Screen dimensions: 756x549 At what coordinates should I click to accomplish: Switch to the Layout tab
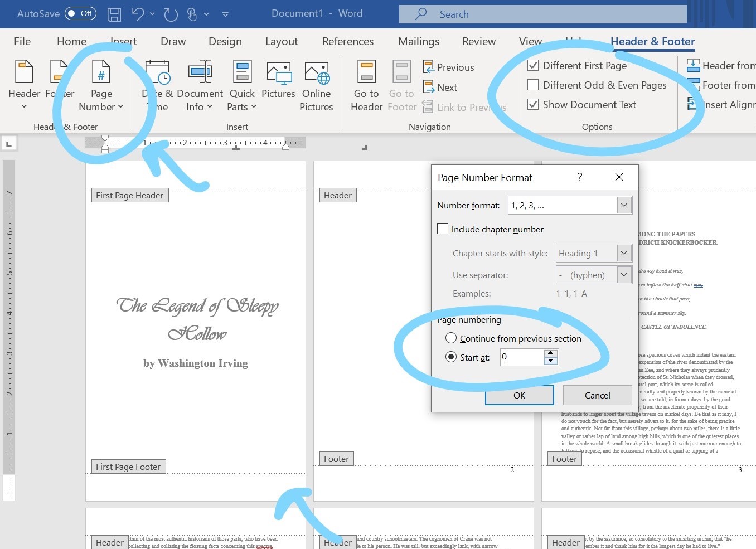pyautogui.click(x=281, y=42)
